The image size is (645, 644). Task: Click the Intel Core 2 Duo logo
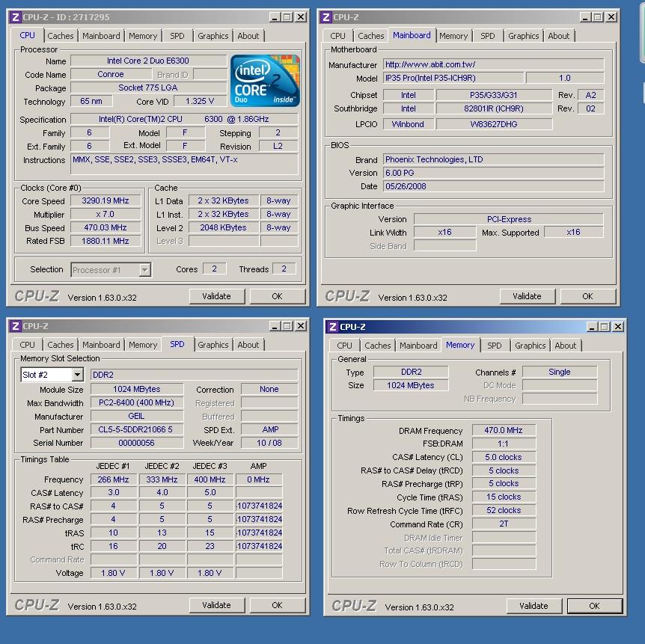pyautogui.click(x=266, y=81)
